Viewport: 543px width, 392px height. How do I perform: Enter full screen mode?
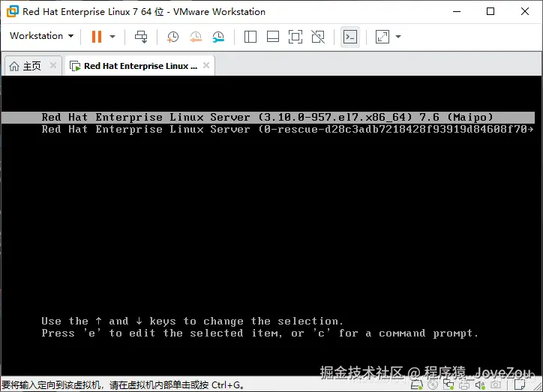(295, 37)
